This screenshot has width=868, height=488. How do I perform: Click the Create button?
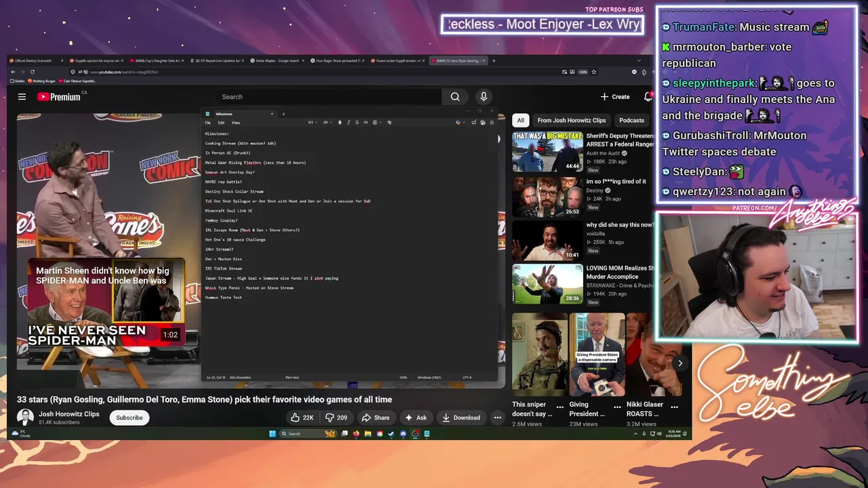(x=615, y=97)
